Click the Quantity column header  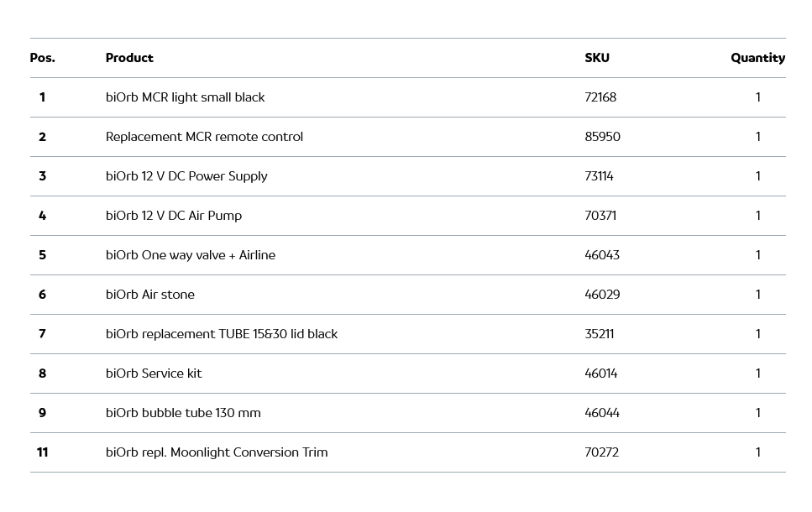[757, 58]
